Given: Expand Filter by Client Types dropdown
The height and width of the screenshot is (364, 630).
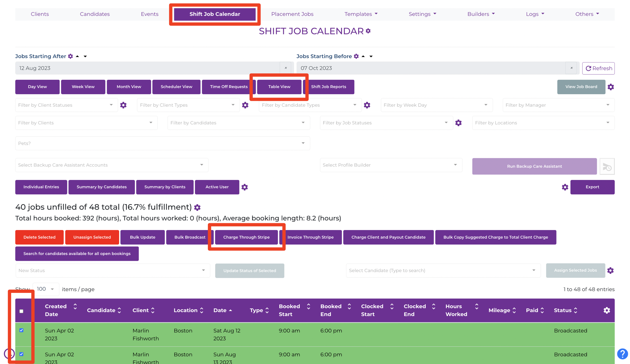Looking at the screenshot, I should [x=188, y=105].
